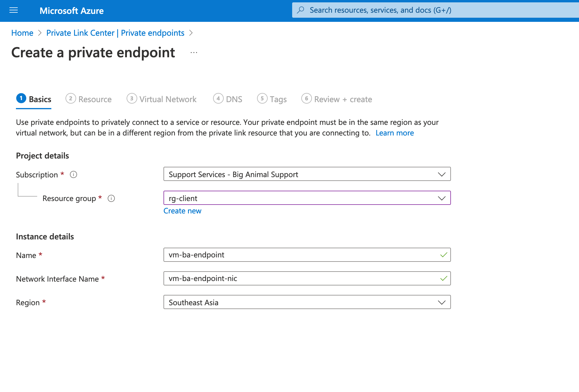Viewport: 579px width, 392px height.
Task: Focus the search resources input field
Action: [x=436, y=10]
